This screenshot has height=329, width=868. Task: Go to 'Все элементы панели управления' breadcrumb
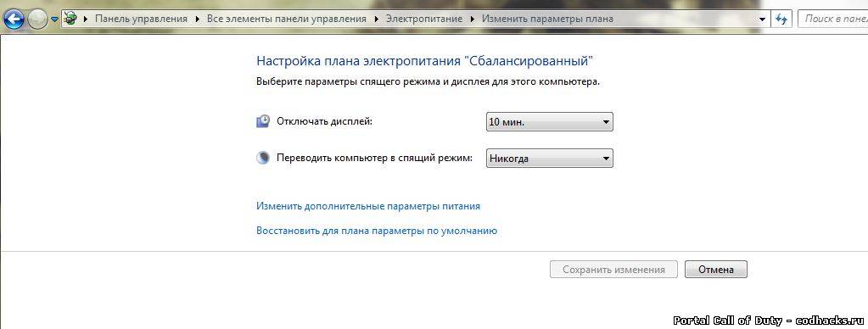pyautogui.click(x=287, y=19)
